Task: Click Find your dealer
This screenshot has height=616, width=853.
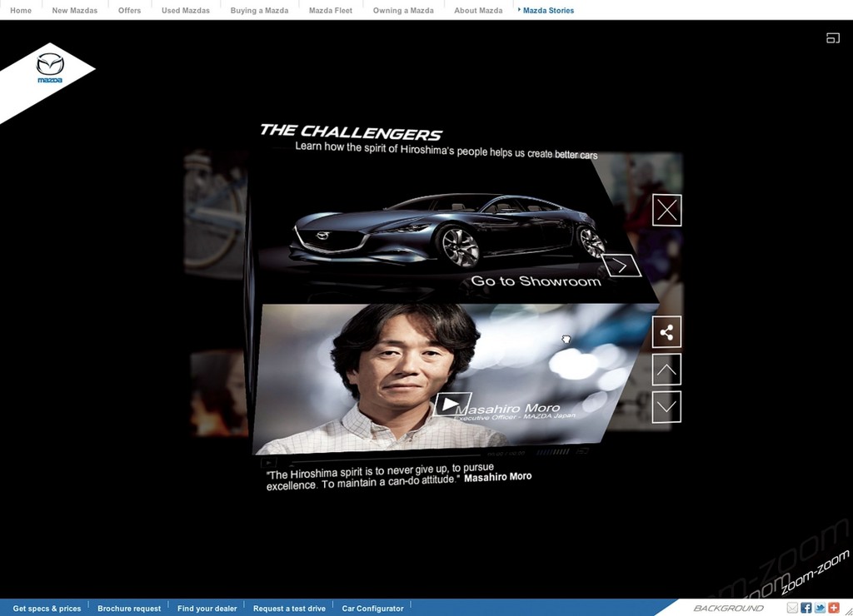Action: [207, 609]
